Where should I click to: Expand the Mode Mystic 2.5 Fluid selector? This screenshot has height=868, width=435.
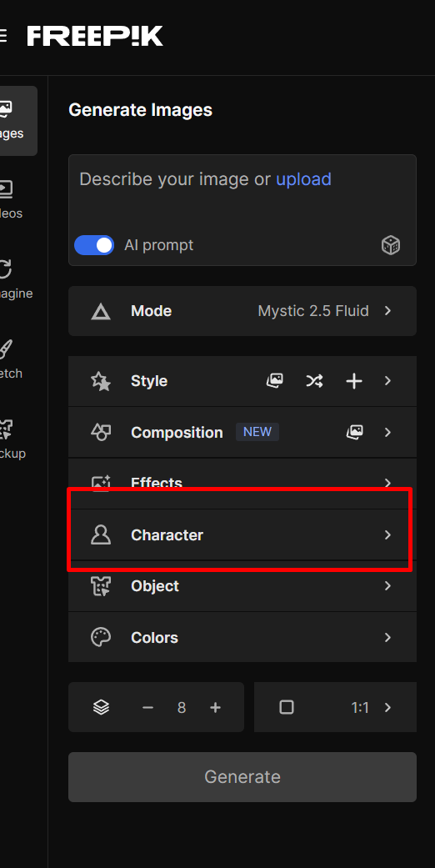click(242, 311)
